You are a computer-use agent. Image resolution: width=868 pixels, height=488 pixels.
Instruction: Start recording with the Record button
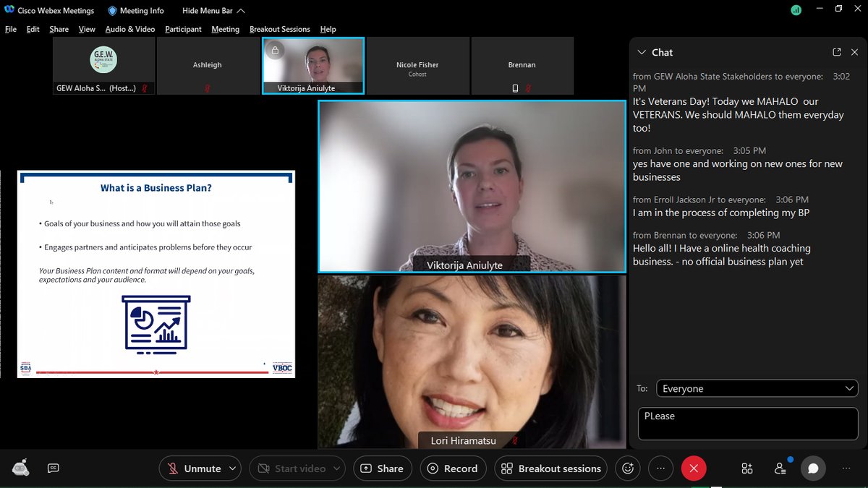452,468
